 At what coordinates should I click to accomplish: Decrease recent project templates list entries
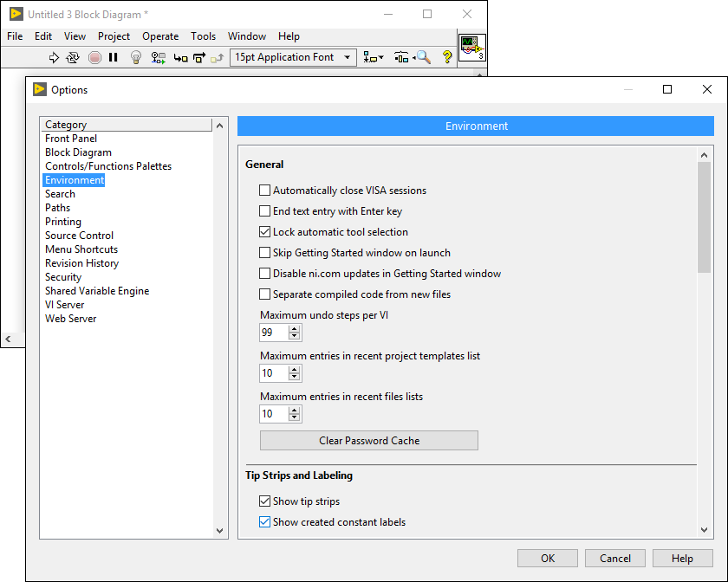pos(294,377)
